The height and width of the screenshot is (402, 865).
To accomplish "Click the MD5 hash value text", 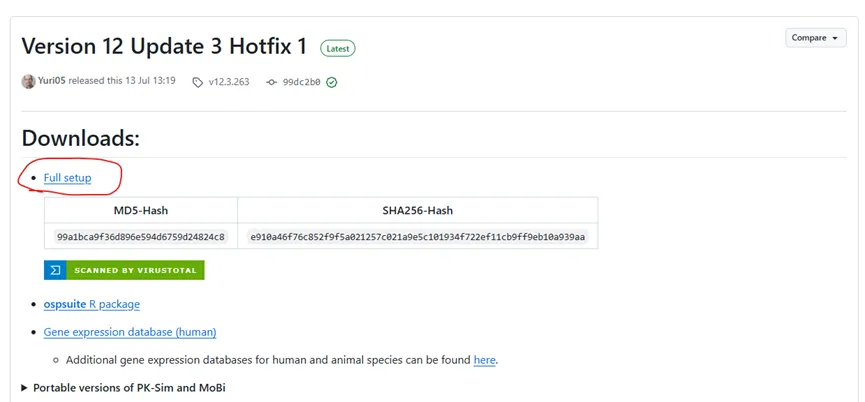I will click(x=141, y=237).
